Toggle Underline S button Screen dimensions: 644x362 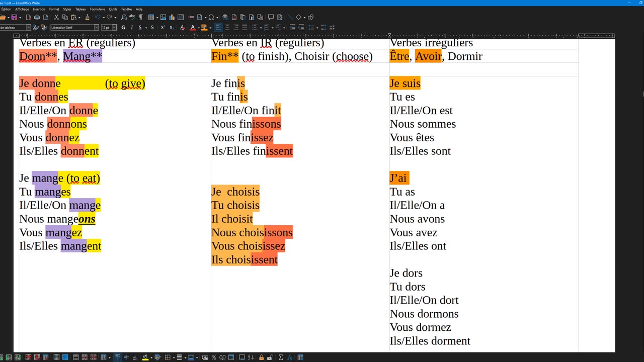coord(140,27)
